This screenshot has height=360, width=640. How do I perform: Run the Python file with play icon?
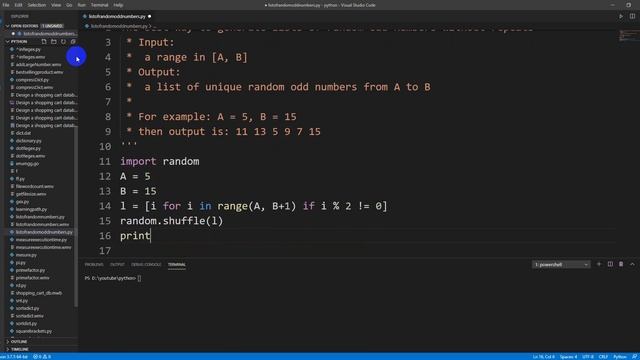(621, 16)
